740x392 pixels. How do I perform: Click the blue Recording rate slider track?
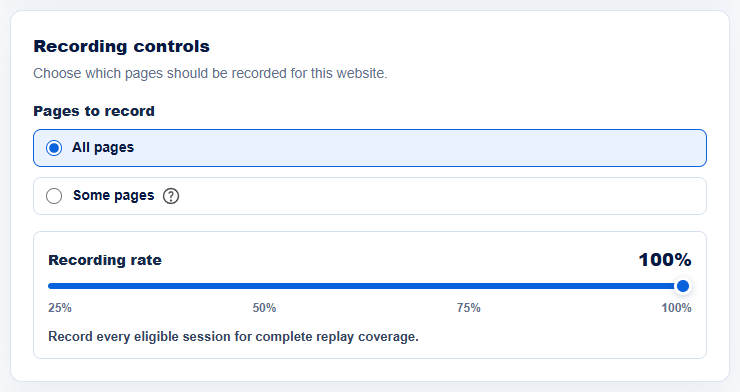(362, 286)
